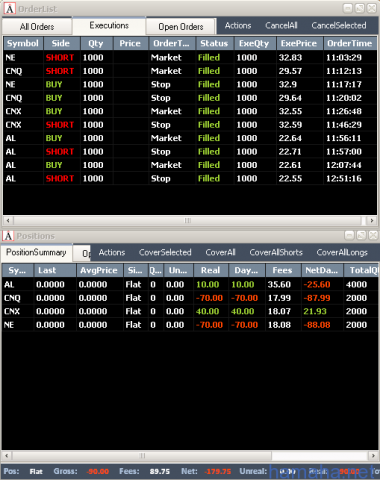The image size is (380, 480).
Task: Click the OrderList horizontal scrollbar thumb
Action: coord(188,220)
